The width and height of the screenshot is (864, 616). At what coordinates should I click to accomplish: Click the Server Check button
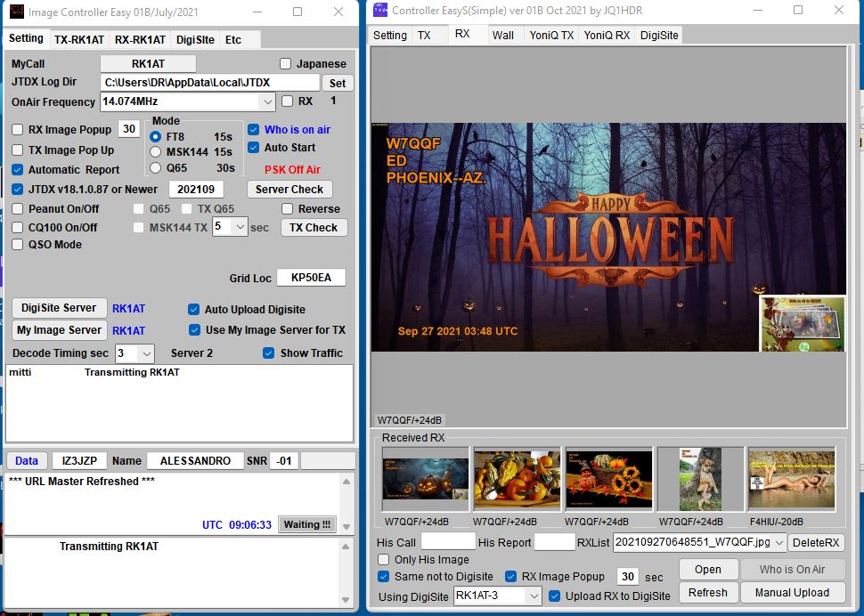290,190
